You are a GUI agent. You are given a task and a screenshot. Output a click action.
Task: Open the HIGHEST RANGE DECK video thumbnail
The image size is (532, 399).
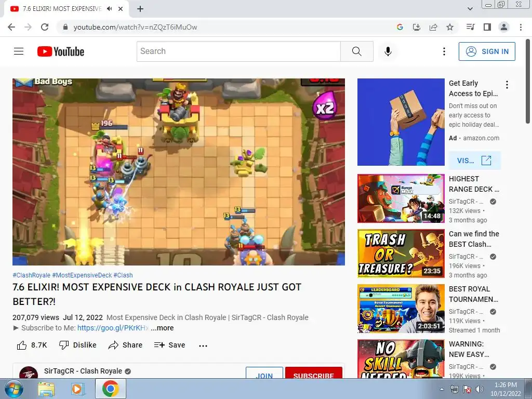(x=401, y=198)
